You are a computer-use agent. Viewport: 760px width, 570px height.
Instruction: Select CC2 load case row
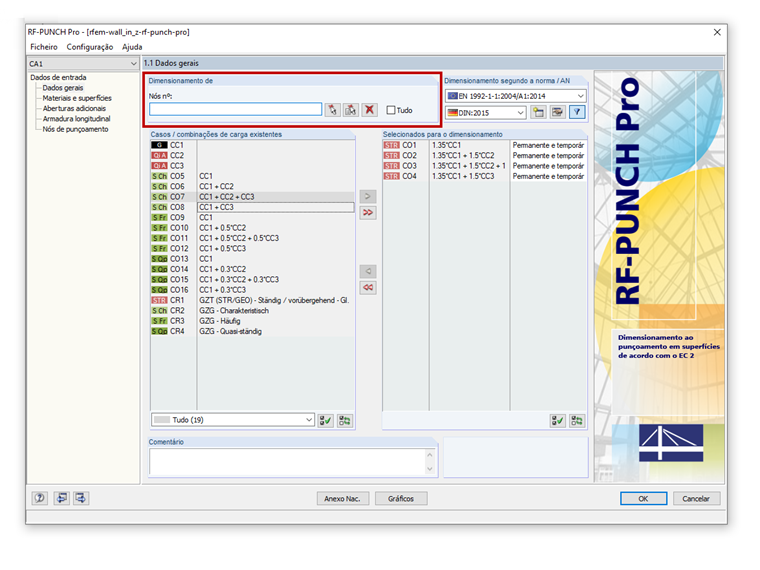[x=252, y=156]
